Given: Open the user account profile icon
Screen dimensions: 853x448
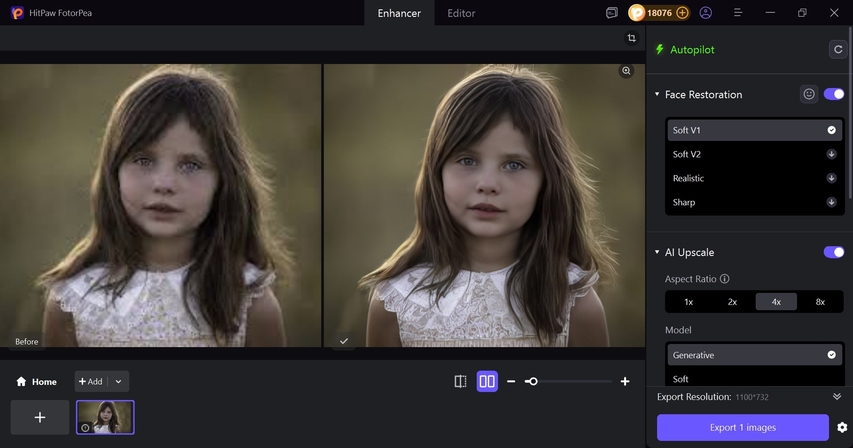Looking at the screenshot, I should pyautogui.click(x=706, y=13).
